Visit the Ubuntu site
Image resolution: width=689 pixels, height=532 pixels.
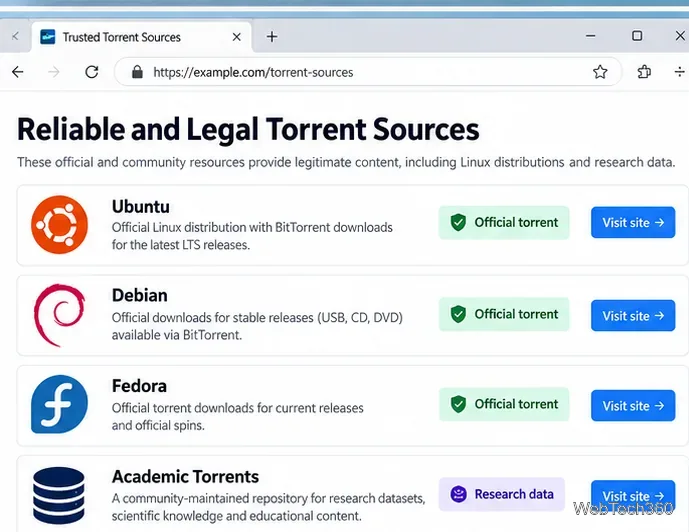[633, 222]
